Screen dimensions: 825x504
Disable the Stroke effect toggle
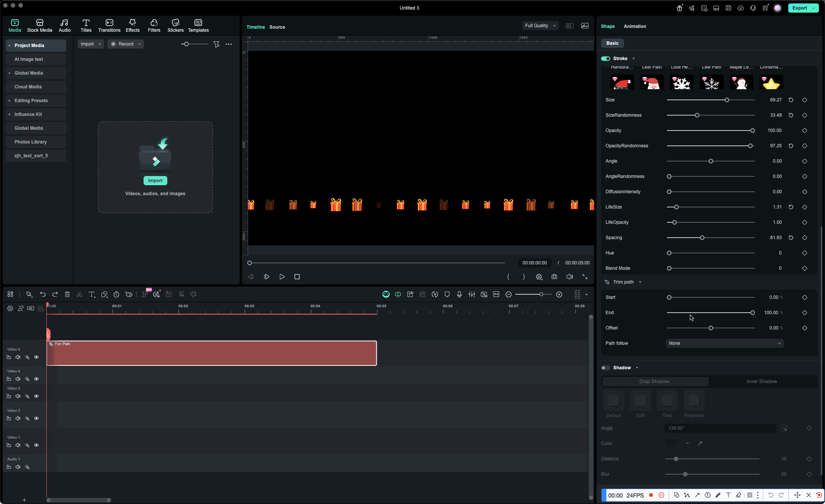[x=606, y=58]
